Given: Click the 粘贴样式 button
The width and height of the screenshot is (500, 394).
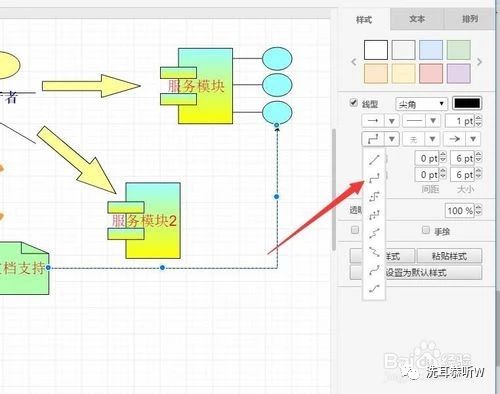Looking at the screenshot, I should (x=449, y=256).
